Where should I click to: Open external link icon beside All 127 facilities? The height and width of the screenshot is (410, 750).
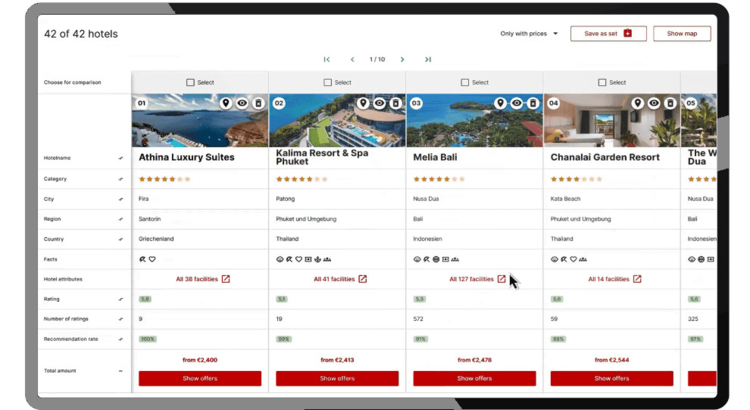(x=501, y=279)
